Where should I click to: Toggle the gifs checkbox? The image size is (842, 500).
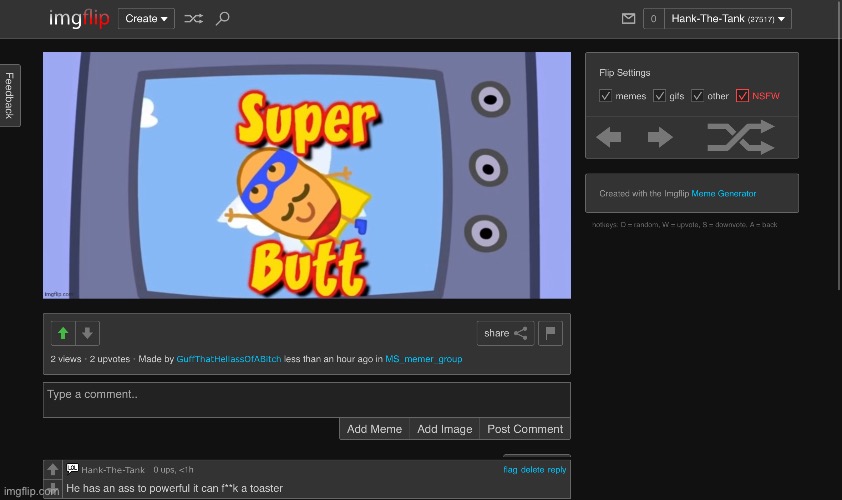click(659, 96)
